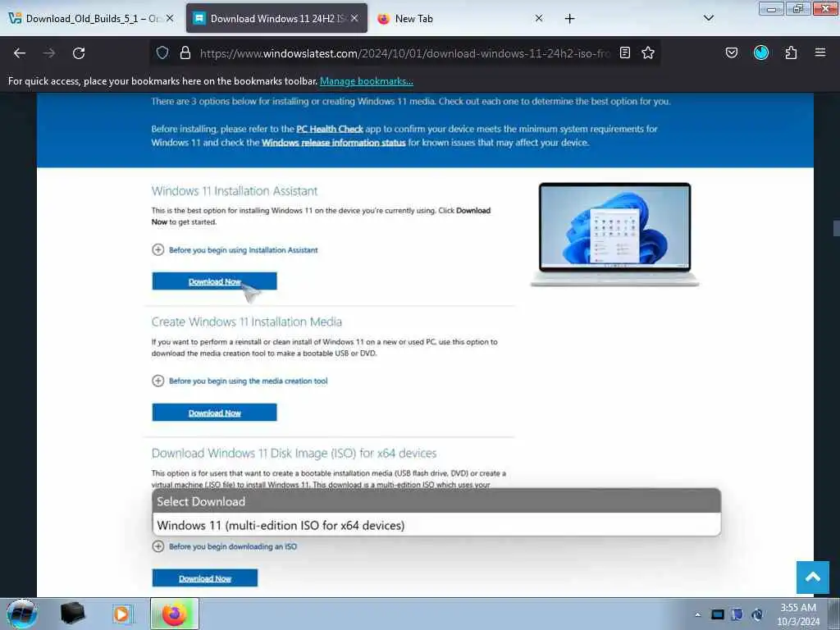
Task: Open the Extensions puzzle icon
Action: click(791, 52)
